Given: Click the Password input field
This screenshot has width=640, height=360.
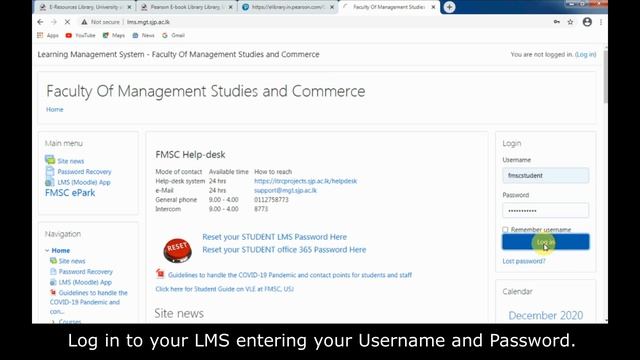Looking at the screenshot, I should (546, 211).
